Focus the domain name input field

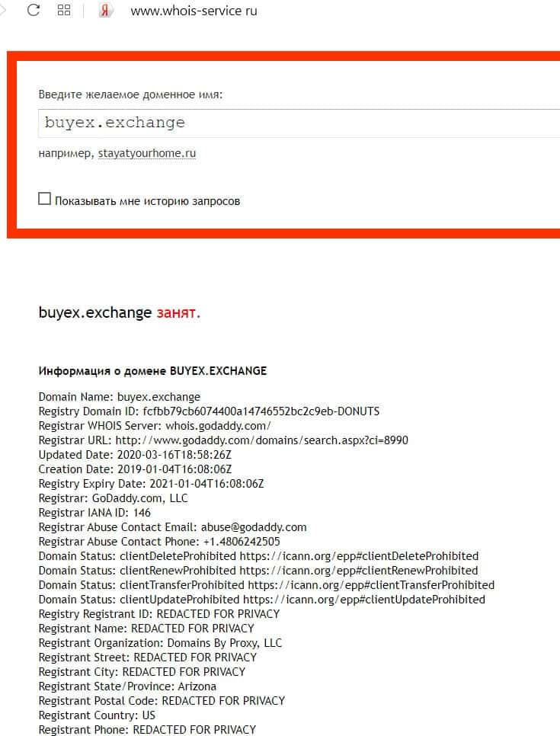tap(299, 123)
